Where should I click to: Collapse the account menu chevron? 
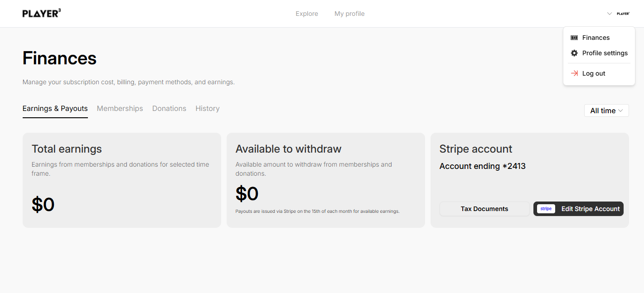tap(610, 14)
